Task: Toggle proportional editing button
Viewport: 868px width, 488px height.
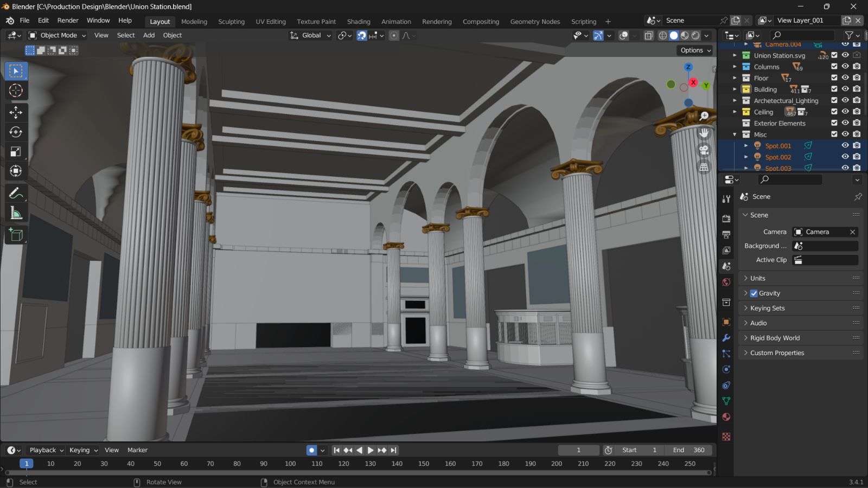Action: click(394, 35)
